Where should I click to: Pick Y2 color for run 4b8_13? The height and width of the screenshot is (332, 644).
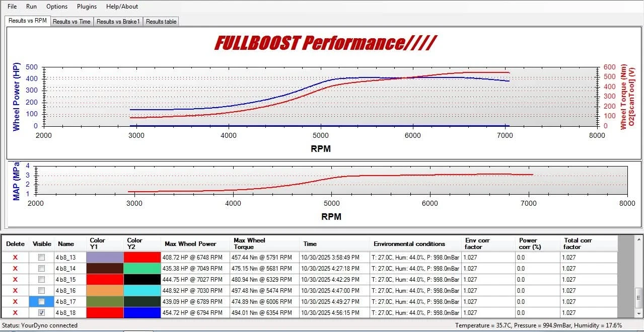142,257
